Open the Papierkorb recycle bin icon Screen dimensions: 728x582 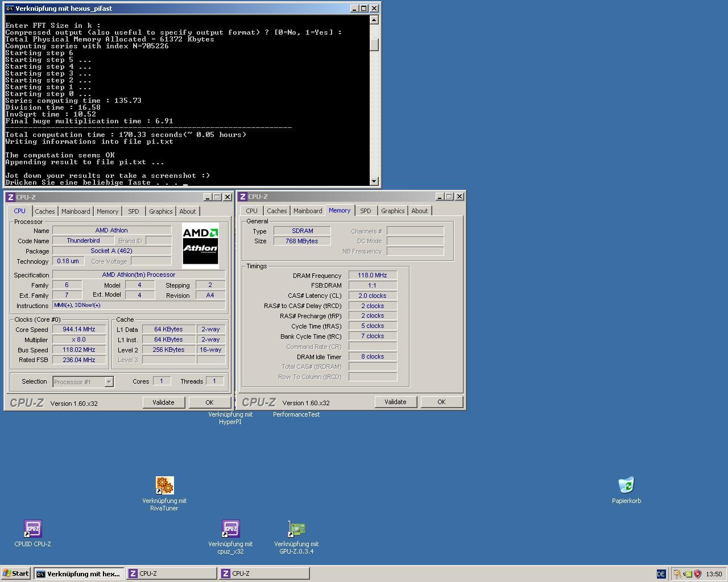[x=626, y=485]
